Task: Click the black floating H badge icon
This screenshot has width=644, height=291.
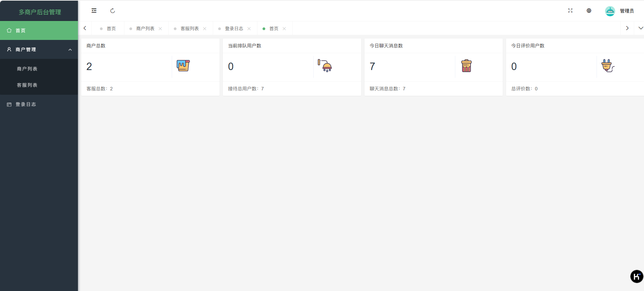Action: (x=636, y=276)
